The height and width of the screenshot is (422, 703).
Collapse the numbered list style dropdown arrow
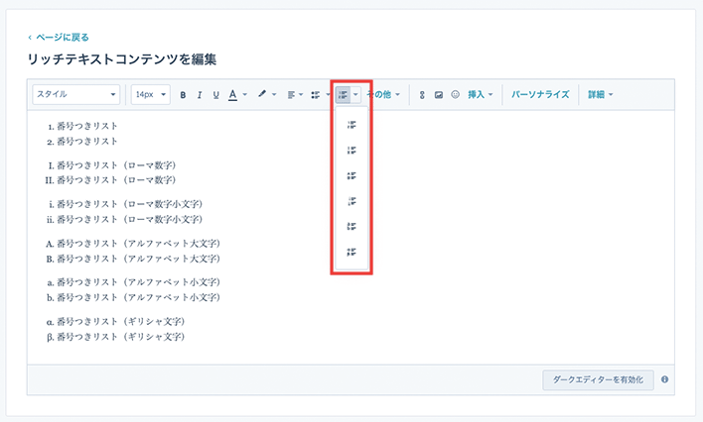(x=356, y=95)
